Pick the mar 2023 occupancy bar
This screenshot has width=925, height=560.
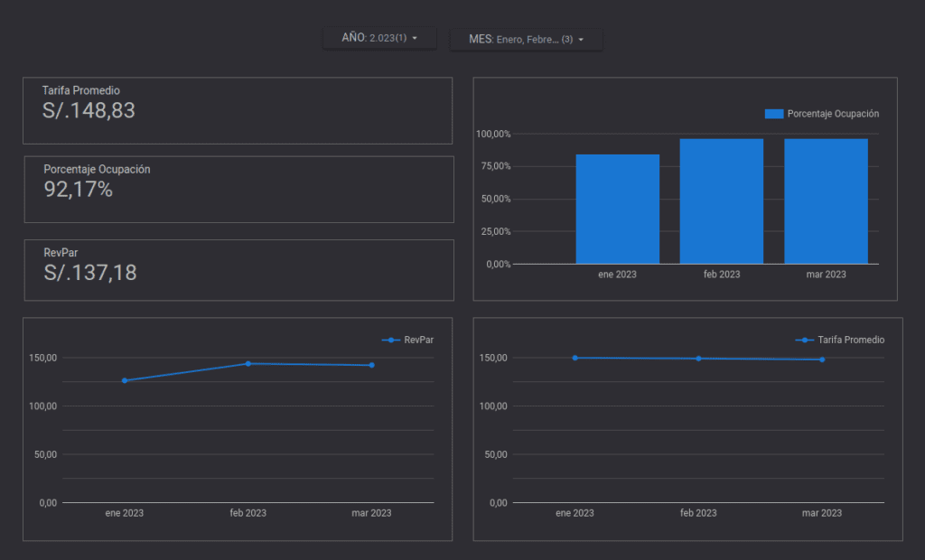pyautogui.click(x=826, y=201)
